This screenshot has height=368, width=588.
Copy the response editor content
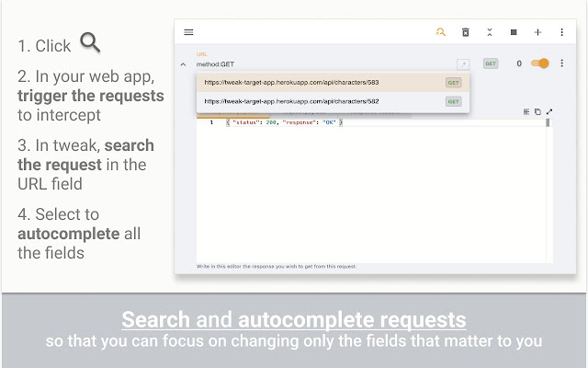coord(538,111)
